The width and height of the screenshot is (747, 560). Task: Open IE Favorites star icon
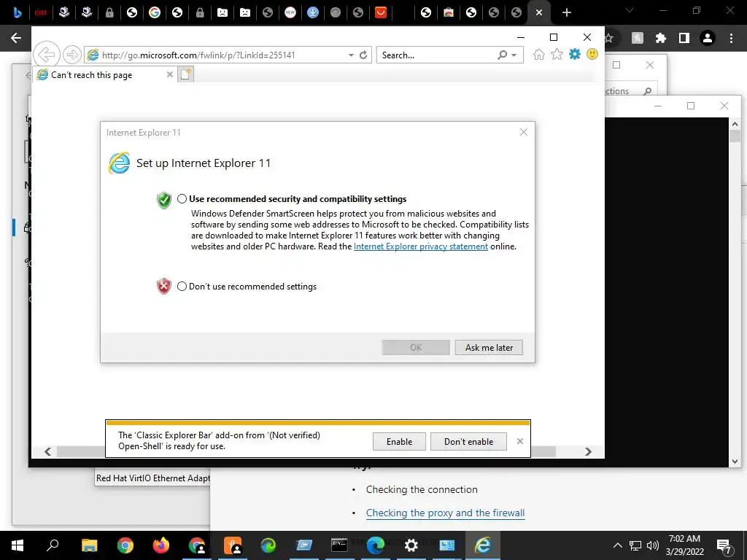[x=557, y=54]
